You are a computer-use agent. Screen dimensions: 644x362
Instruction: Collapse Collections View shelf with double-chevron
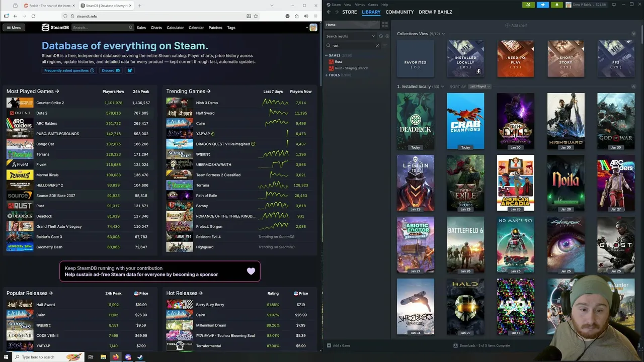[x=633, y=34]
